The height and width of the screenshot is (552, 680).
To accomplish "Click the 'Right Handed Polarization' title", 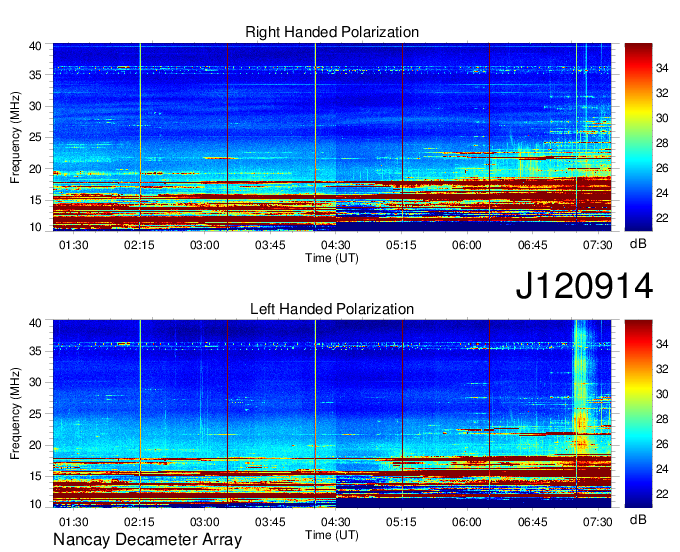I will coord(332,32).
